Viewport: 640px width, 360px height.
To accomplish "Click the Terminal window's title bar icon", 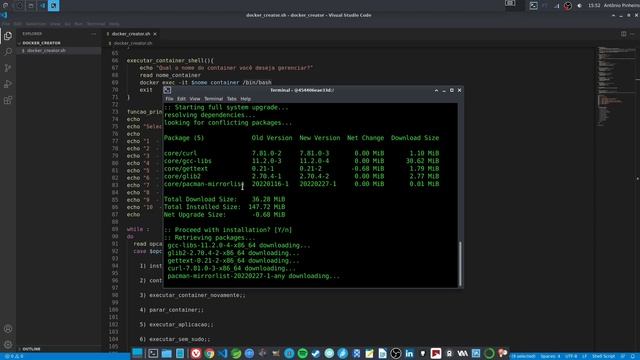I will point(167,90).
